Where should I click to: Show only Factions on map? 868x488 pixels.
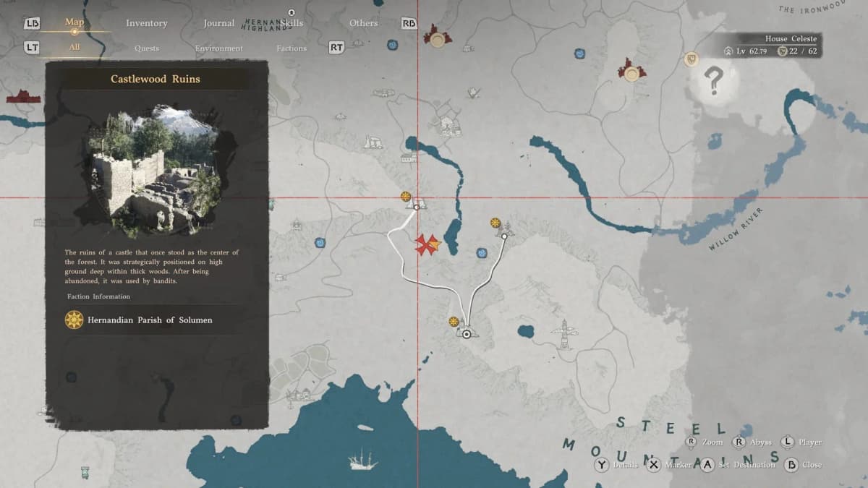(x=292, y=48)
